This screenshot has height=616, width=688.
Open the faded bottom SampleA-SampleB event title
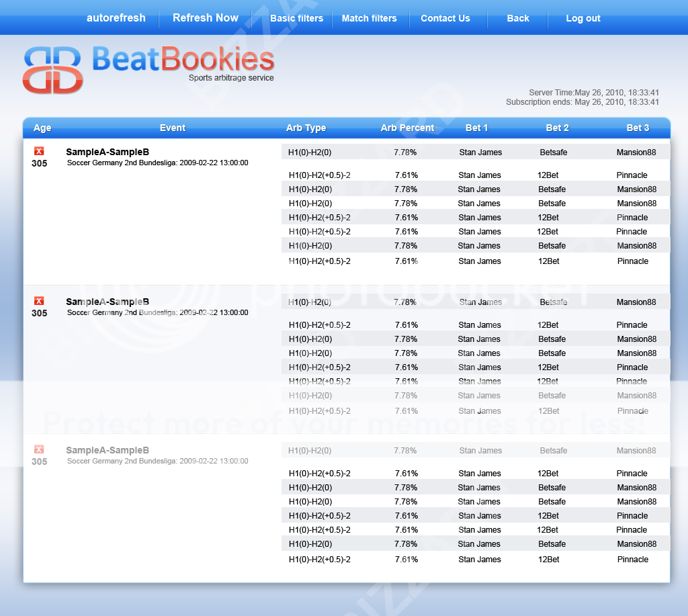coord(107,450)
